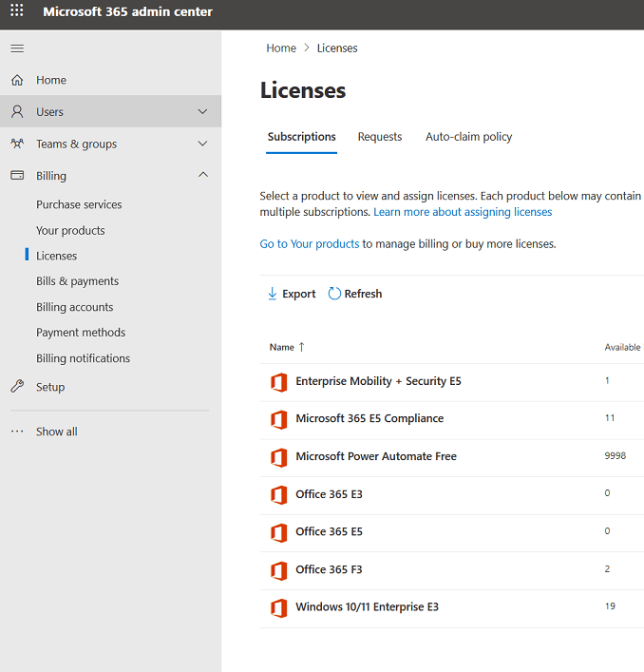
Task: Click Office icon beside Enterprise Mobility + Security E5
Action: (x=278, y=382)
